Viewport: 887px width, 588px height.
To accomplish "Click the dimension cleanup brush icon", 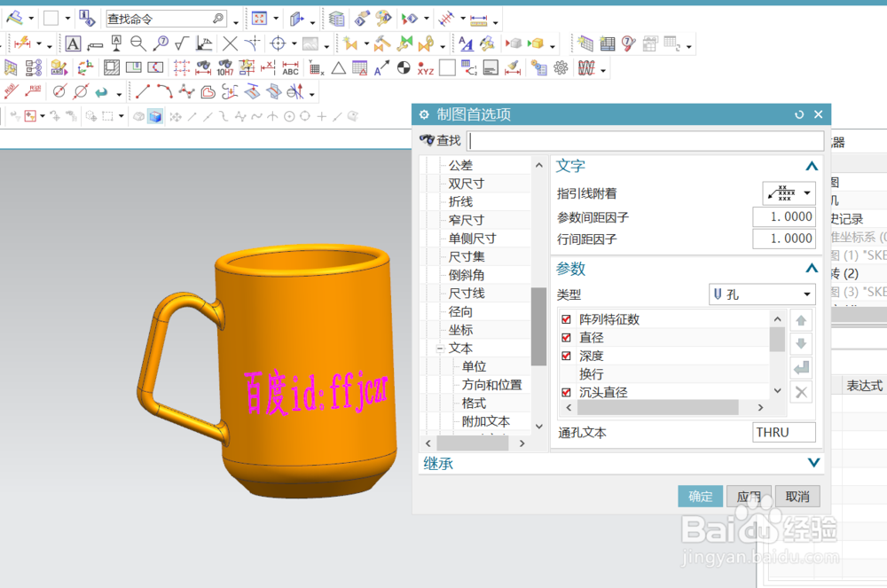I will [x=513, y=68].
